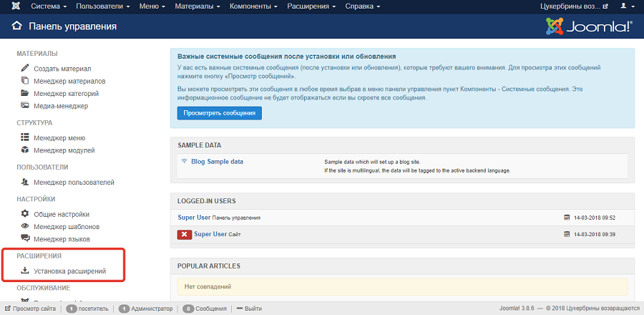Image resolution: width=644 pixels, height=315 pixels.
Task: Click the cube icon for Менеджер модулей
Action: tap(25, 150)
